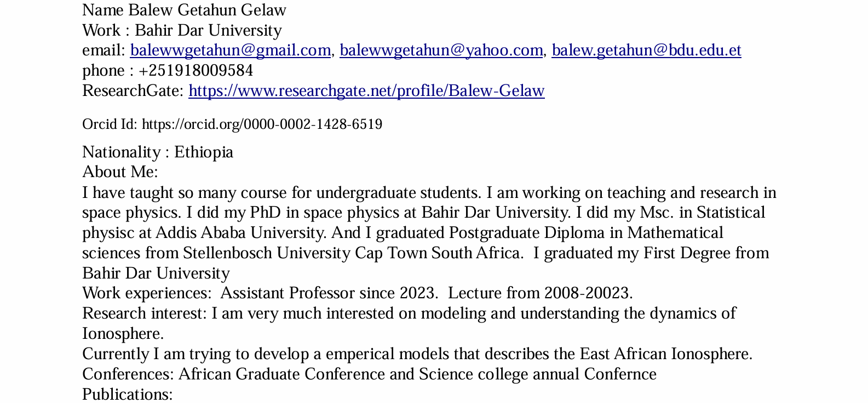This screenshot has width=868, height=403.
Task: Click the text Addis Ababa University
Action: coord(241,233)
